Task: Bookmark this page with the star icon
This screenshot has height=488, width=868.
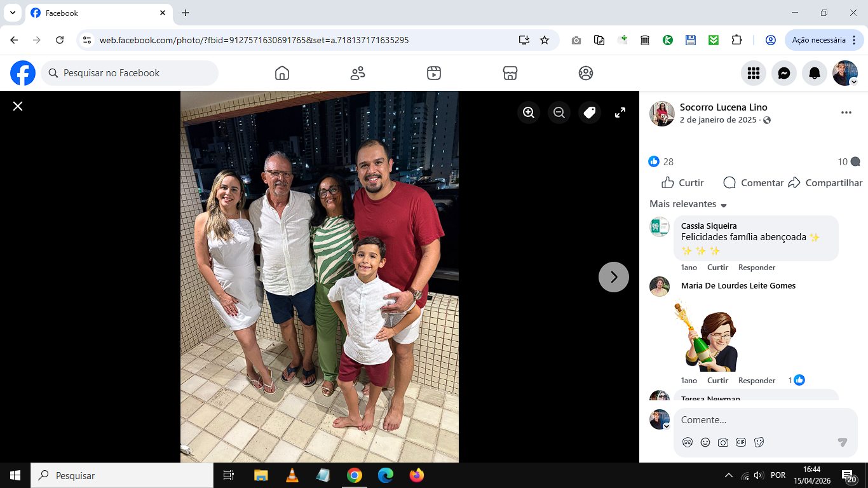Action: click(x=545, y=40)
